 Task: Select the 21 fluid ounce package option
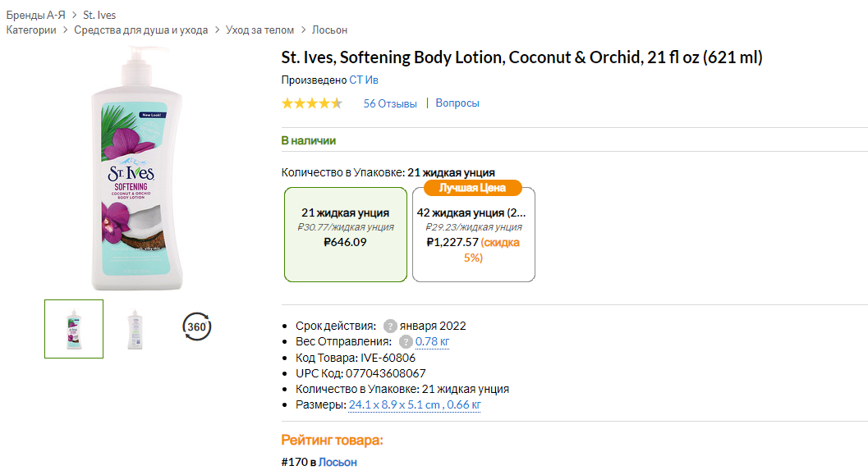345,235
